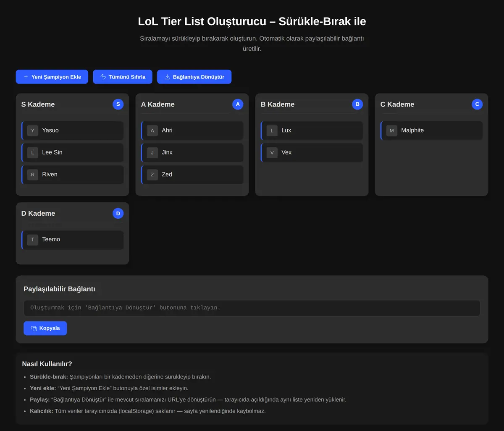Select the Ahri champion name
This screenshot has height=431, width=504.
click(167, 131)
